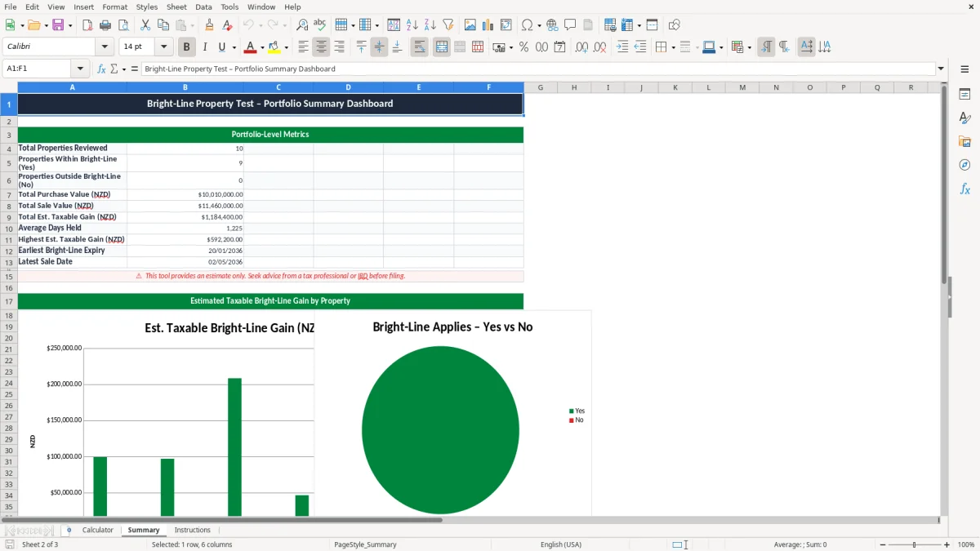Screen dimensions: 980x551
Task: Click Add Decimal Place icon
Action: [x=581, y=47]
